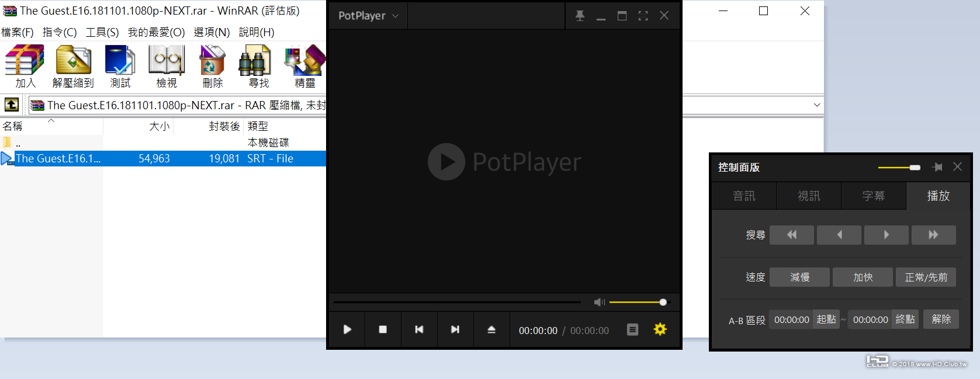The height and width of the screenshot is (379, 980).
Task: Select the parent folder '..' row
Action: 163,142
